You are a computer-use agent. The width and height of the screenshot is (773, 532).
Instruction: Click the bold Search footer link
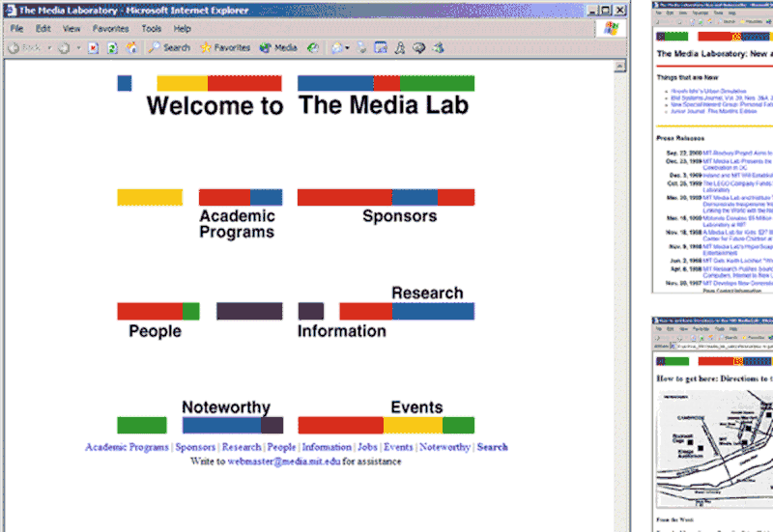point(492,447)
